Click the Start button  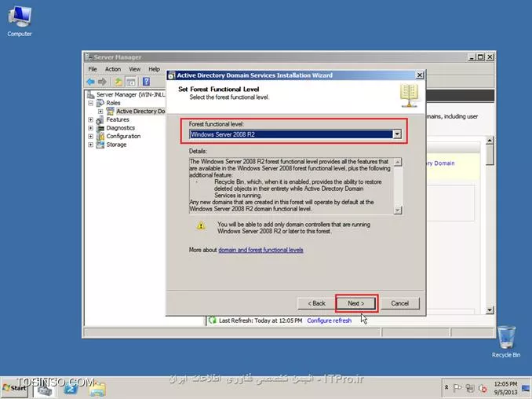[15, 388]
